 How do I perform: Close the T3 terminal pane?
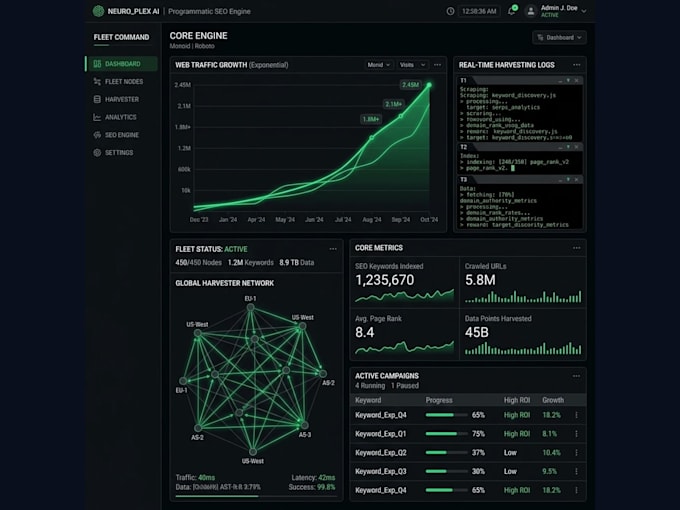pyautogui.click(x=576, y=180)
